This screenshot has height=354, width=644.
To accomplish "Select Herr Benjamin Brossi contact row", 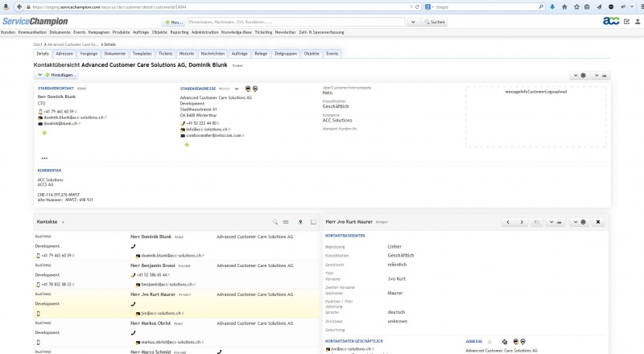I will (176, 274).
